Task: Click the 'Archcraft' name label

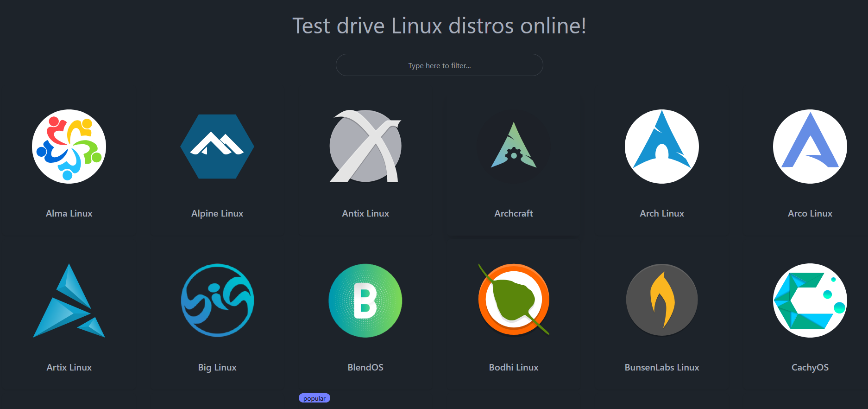Action: click(514, 213)
